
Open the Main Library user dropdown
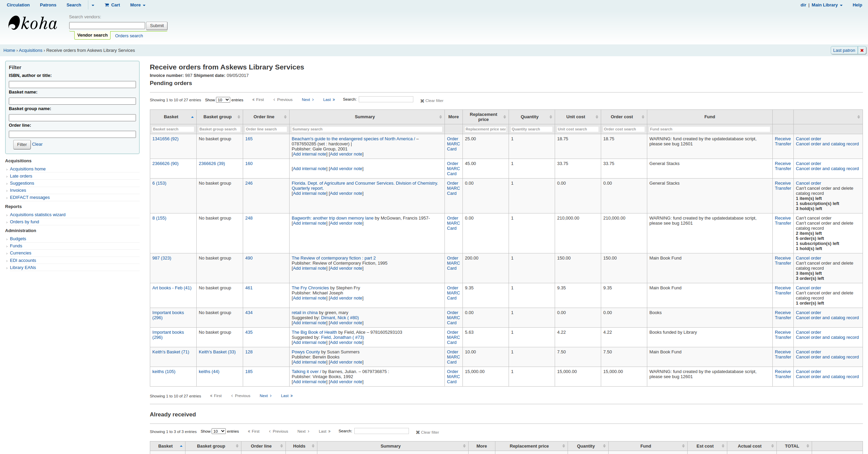[x=827, y=5]
